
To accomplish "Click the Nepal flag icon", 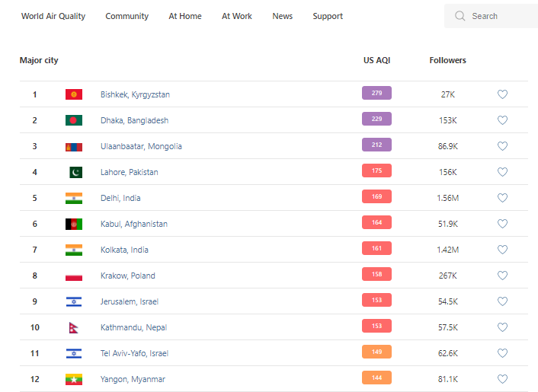I will [x=72, y=327].
